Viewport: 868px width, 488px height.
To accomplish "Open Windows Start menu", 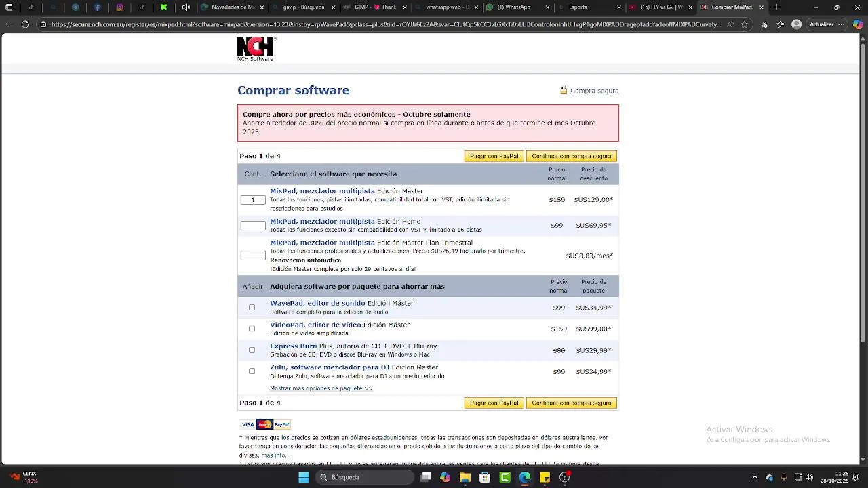I will (x=304, y=477).
